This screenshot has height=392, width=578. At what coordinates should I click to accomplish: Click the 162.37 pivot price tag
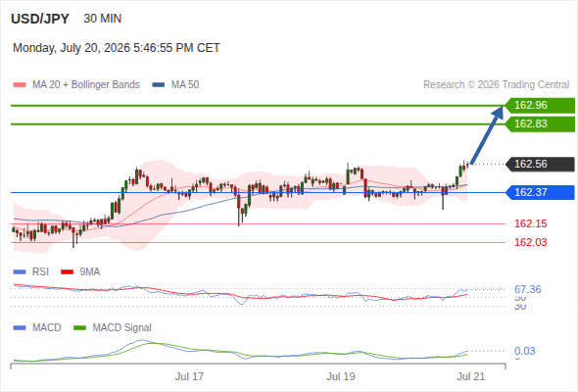pyautogui.click(x=540, y=192)
